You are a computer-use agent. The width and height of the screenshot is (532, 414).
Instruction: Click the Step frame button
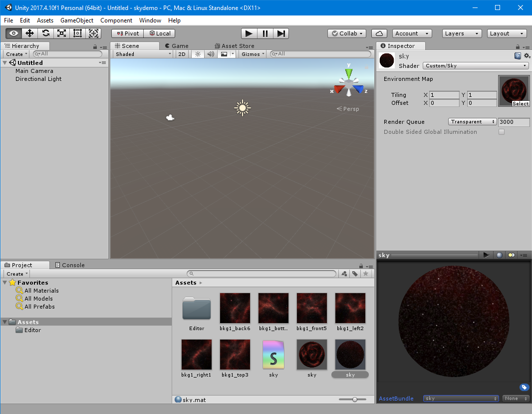click(x=281, y=33)
